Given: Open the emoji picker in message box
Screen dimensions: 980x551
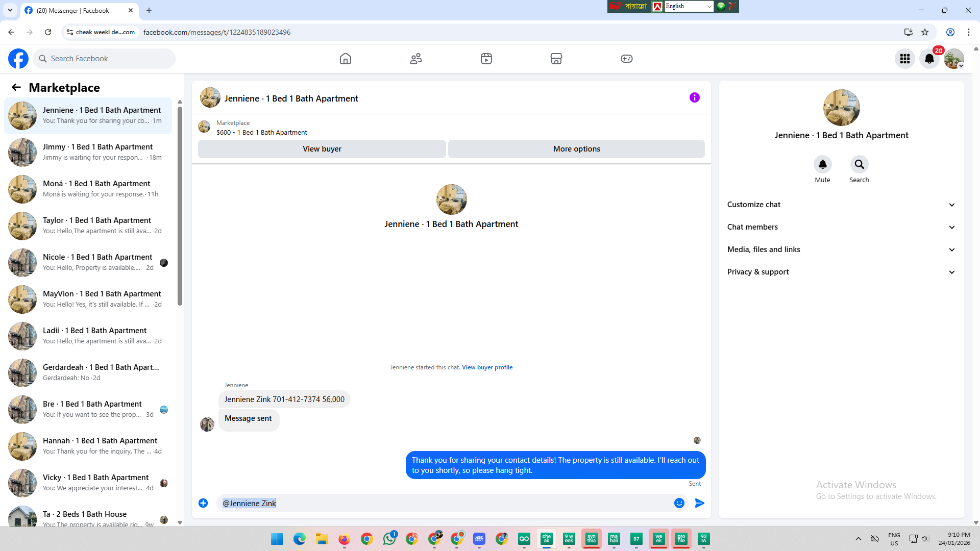Looking at the screenshot, I should pyautogui.click(x=679, y=503).
